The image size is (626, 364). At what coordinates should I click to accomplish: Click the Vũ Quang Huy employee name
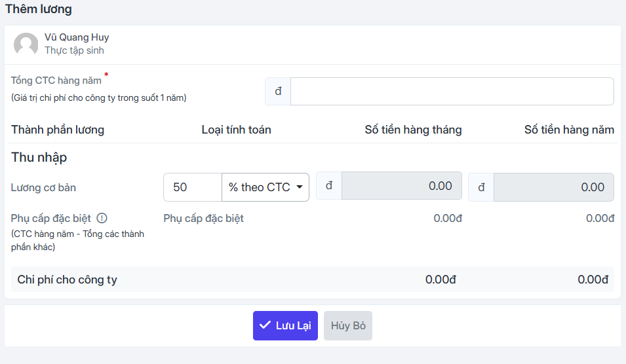[77, 37]
